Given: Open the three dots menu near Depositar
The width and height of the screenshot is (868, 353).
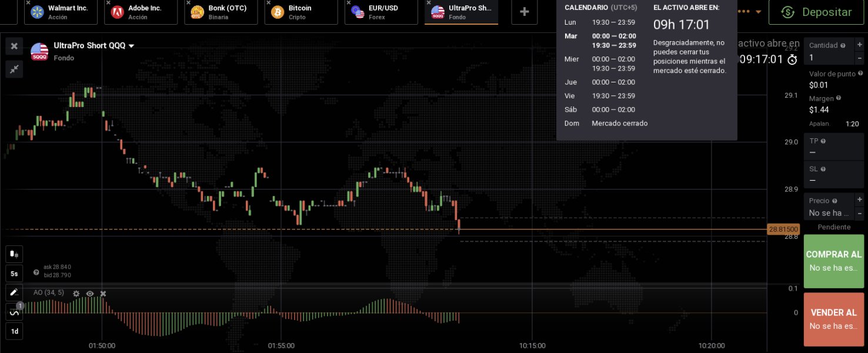Looking at the screenshot, I should (745, 12).
